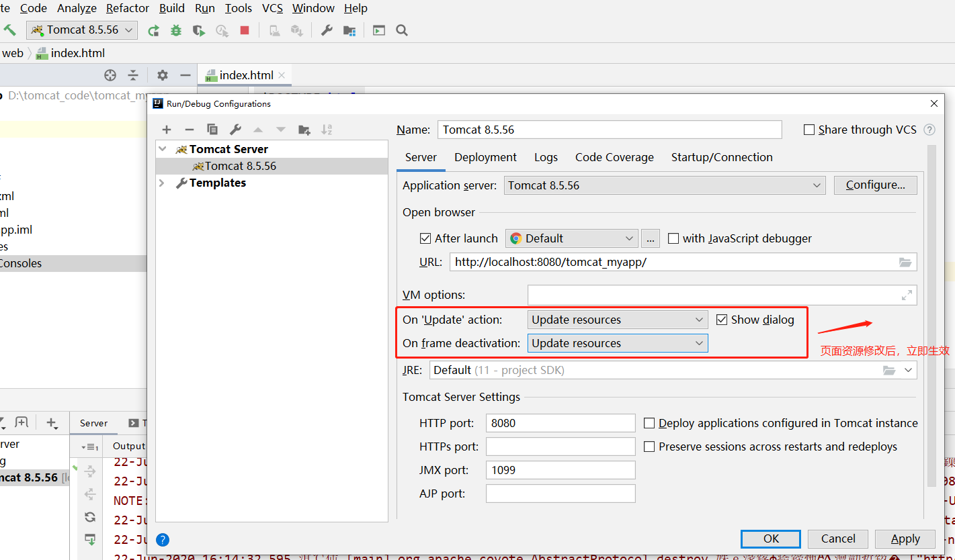Click the Name input field
Image resolution: width=955 pixels, height=560 pixels.
[x=610, y=130]
